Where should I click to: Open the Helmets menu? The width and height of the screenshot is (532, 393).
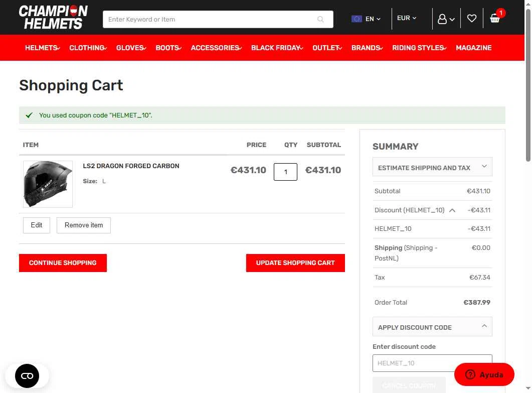pos(43,48)
